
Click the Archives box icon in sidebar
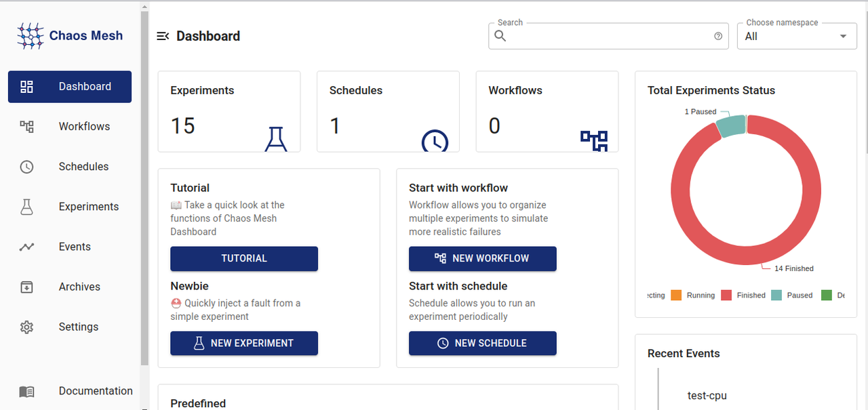point(26,287)
